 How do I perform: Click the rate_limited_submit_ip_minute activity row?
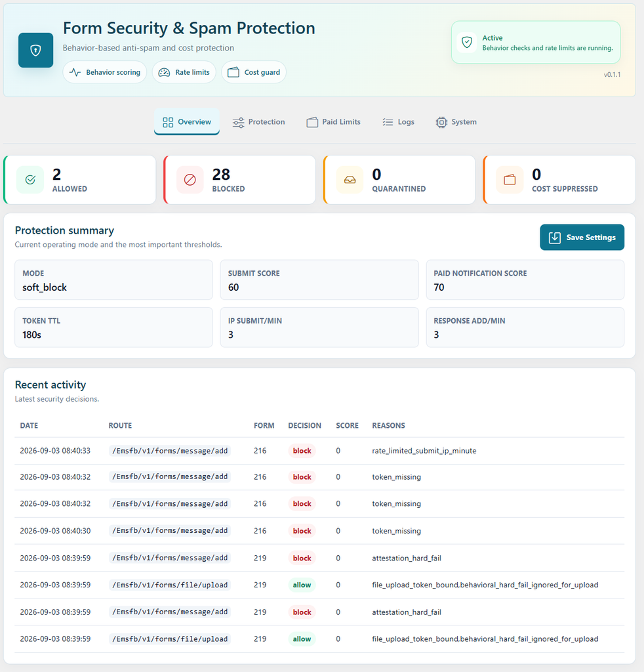click(x=319, y=451)
